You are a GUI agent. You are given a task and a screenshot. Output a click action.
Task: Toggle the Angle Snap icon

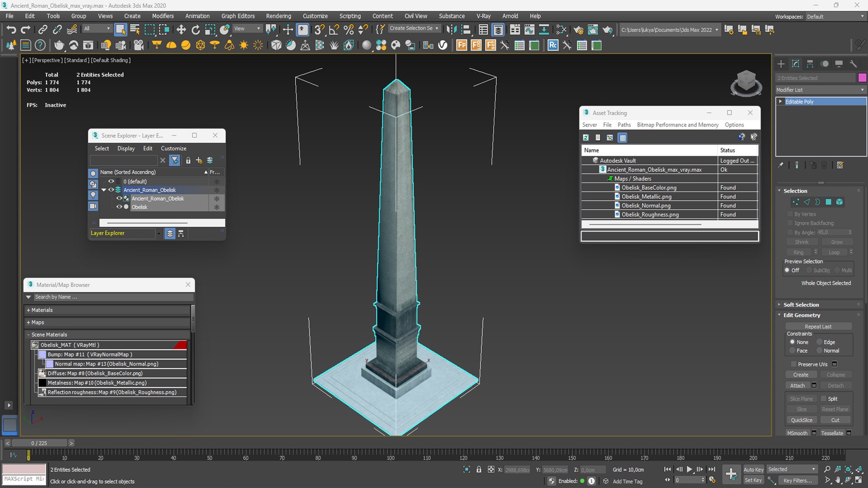334,30
